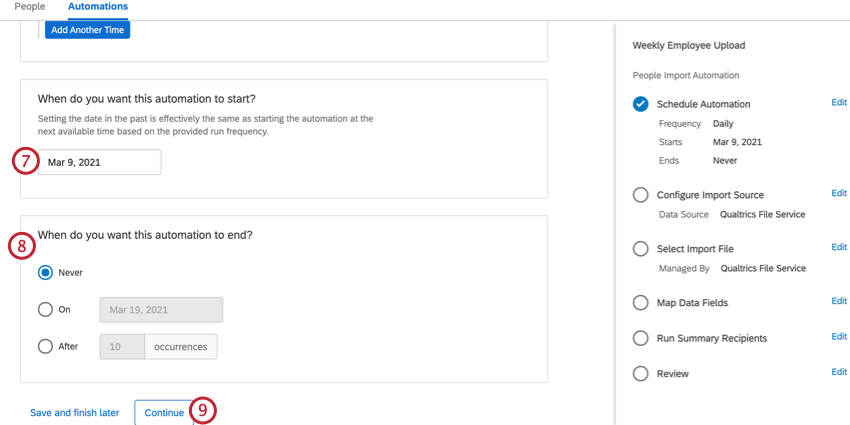
Task: Click the Configure Import Source step circle
Action: point(640,195)
